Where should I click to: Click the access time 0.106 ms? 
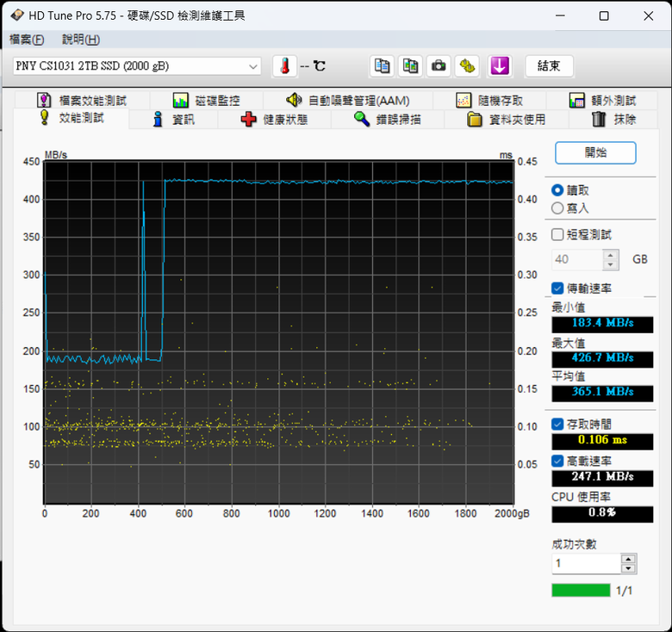tap(602, 441)
